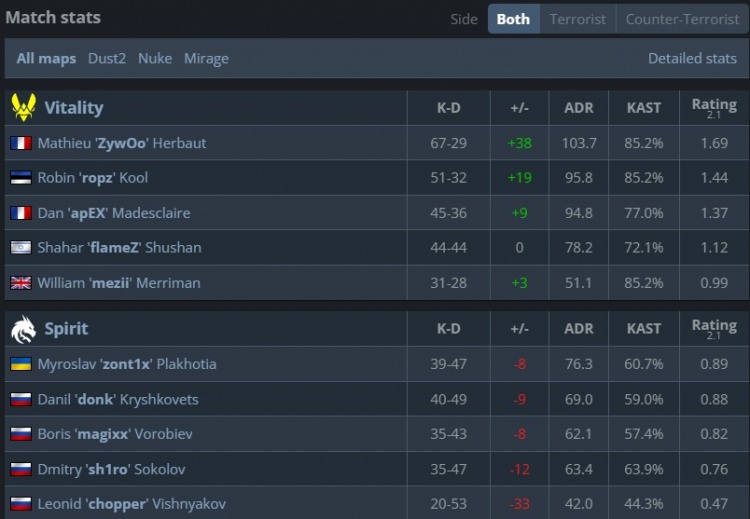Click the Spirit dragon logo icon

click(23, 328)
